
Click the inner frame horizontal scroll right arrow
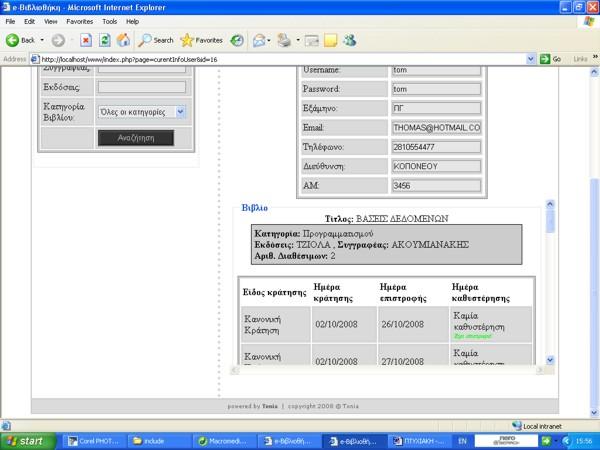point(540,370)
